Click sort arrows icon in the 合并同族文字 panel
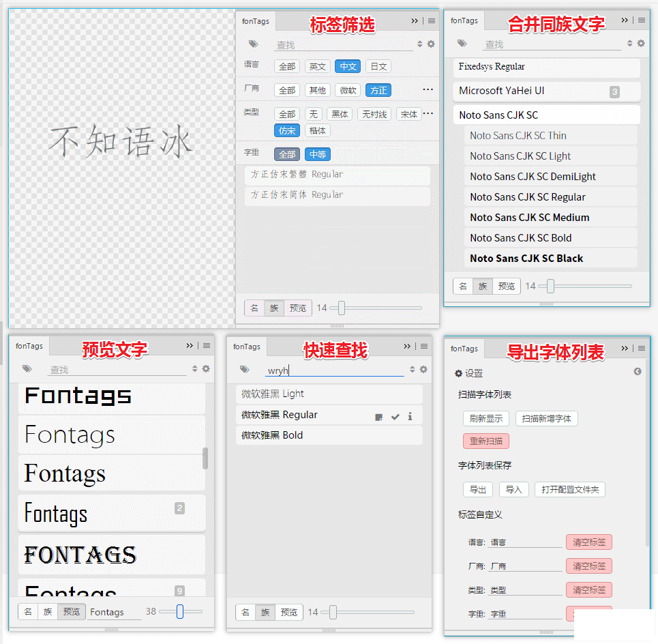 pos(629,43)
